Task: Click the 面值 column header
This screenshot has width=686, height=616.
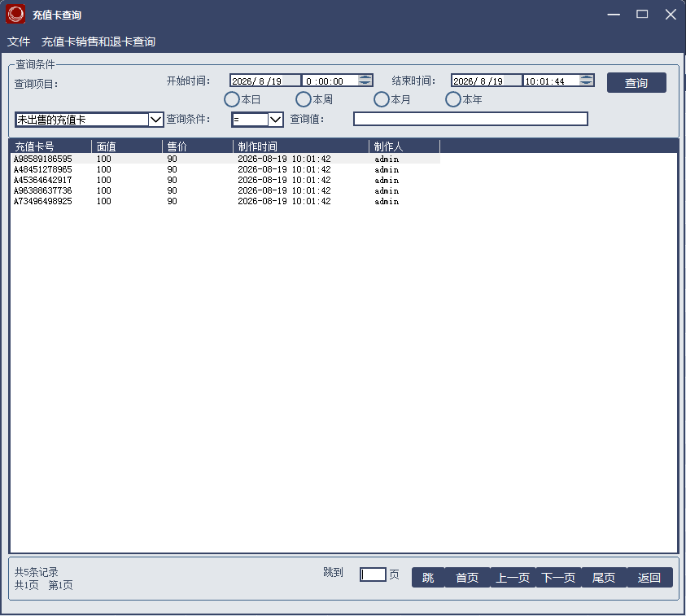Action: pos(127,146)
